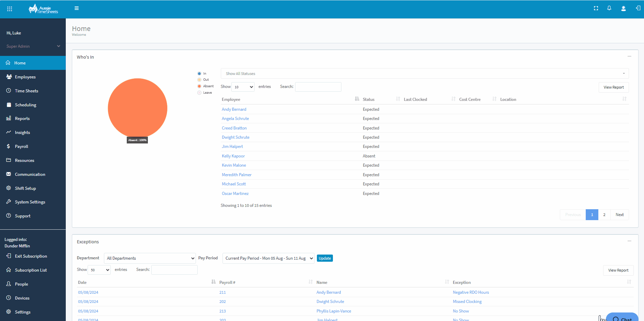Open the apps grid launcher icon
Viewport: 644px width, 321px height.
point(10,9)
